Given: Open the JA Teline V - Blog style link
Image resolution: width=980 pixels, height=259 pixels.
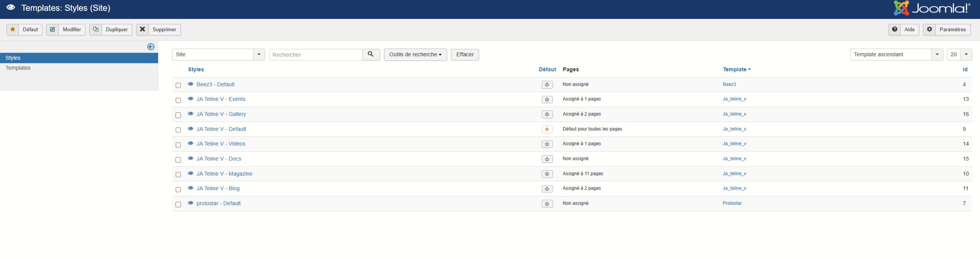Looking at the screenshot, I should (x=218, y=188).
